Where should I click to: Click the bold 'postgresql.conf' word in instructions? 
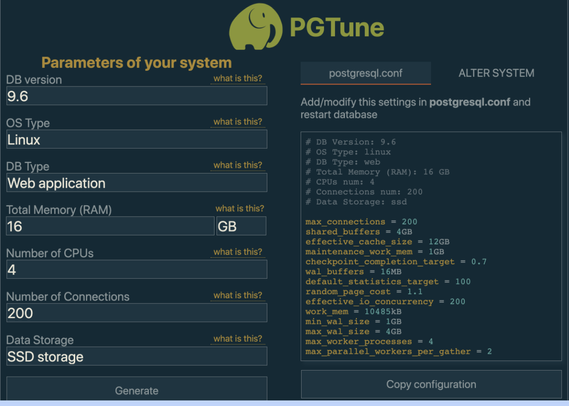(x=470, y=102)
